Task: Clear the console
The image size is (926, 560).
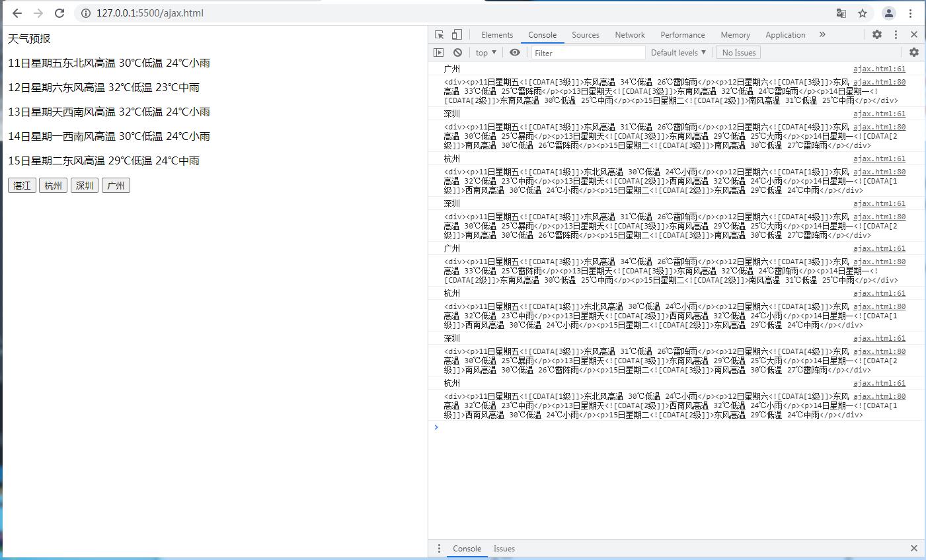Action: click(457, 53)
